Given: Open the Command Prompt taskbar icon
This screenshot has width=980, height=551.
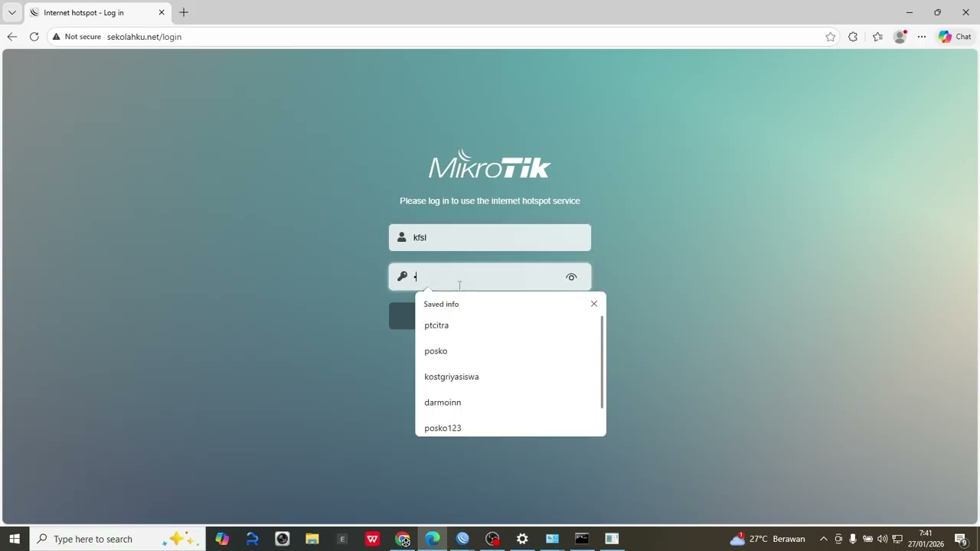Looking at the screenshot, I should click(582, 539).
